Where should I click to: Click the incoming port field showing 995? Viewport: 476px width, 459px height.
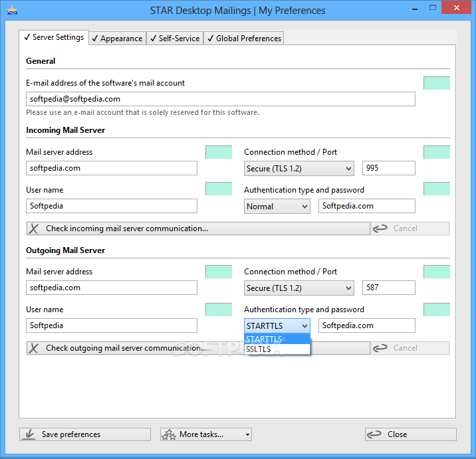pyautogui.click(x=388, y=168)
